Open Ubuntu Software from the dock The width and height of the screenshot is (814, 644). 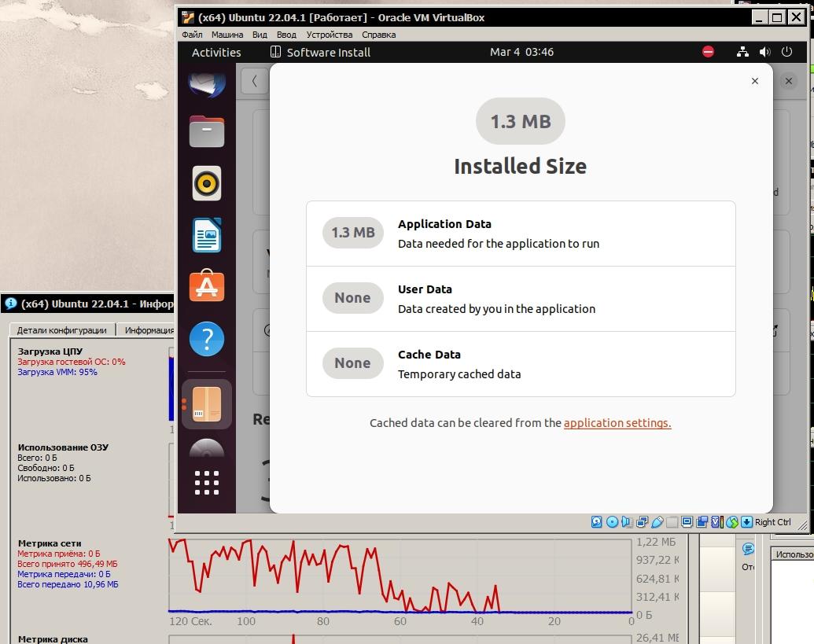tap(207, 285)
